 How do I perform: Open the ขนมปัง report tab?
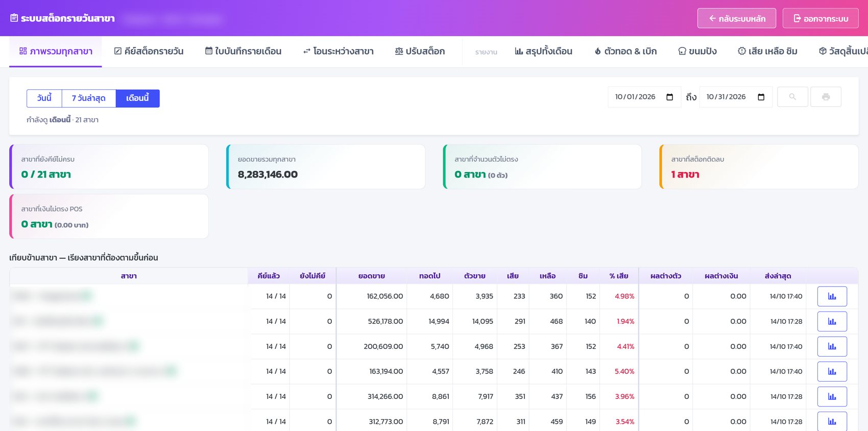click(697, 52)
